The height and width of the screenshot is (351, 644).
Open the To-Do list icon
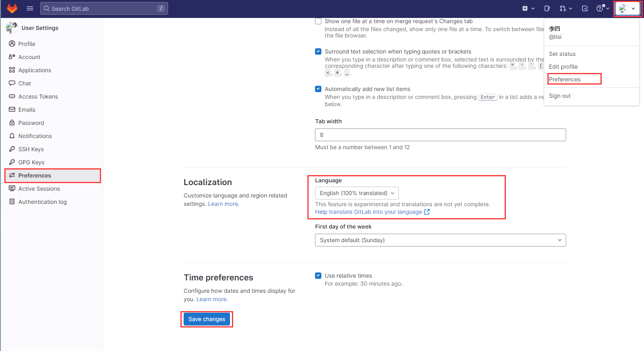[x=585, y=8]
